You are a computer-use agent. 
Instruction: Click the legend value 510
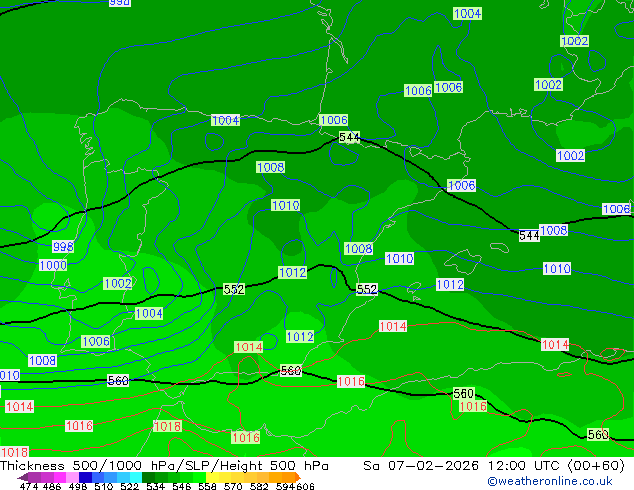click(104, 486)
